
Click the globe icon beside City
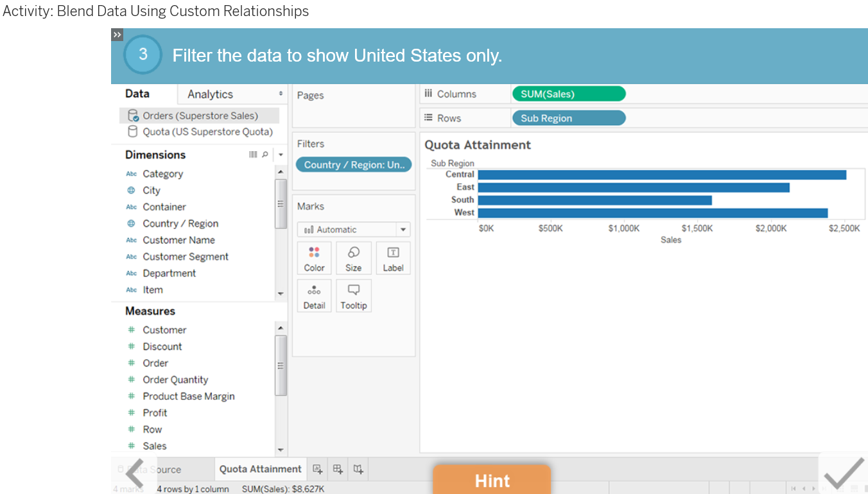[131, 191]
